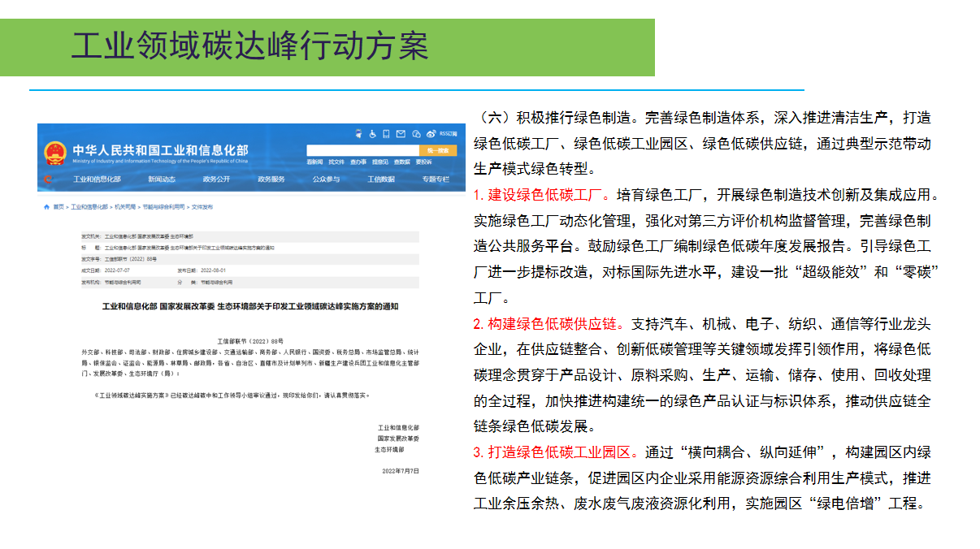Open the wheelchair accessibility mode icon

[373, 133]
